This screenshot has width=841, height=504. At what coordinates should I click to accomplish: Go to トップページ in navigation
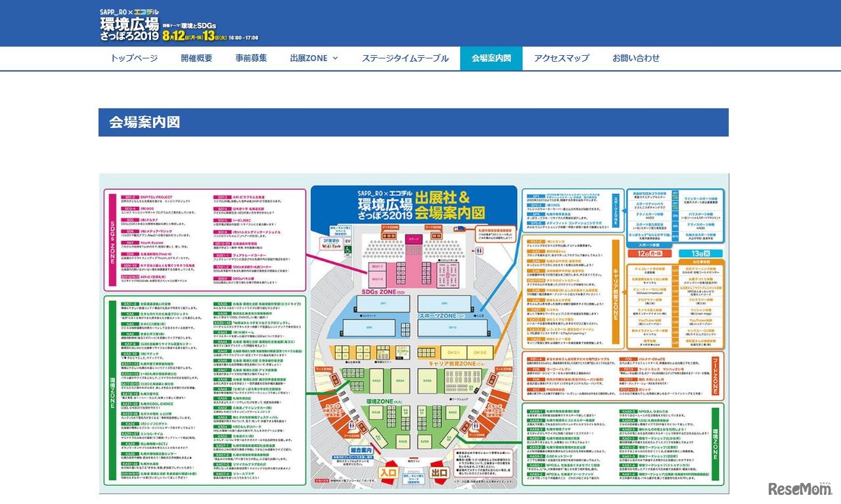[134, 58]
